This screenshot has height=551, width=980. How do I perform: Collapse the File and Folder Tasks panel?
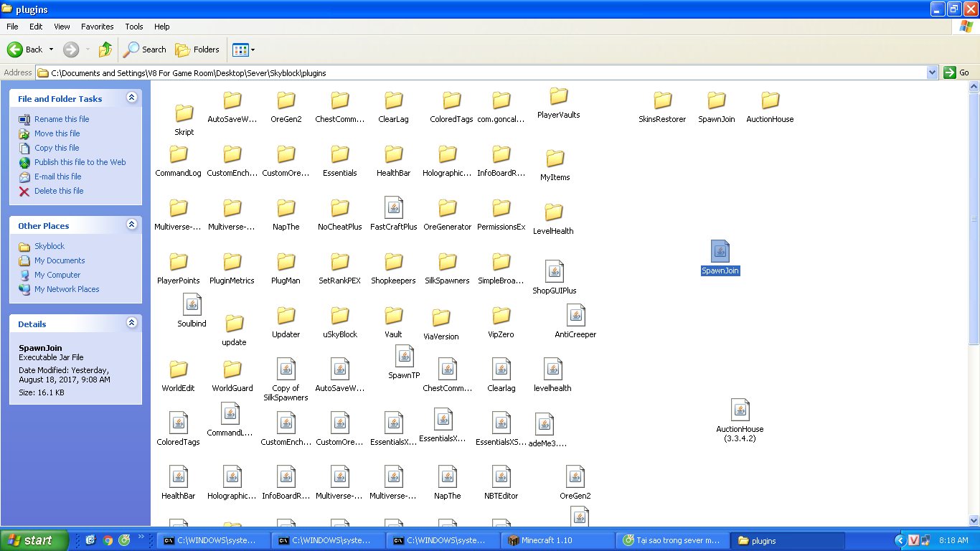tap(131, 98)
